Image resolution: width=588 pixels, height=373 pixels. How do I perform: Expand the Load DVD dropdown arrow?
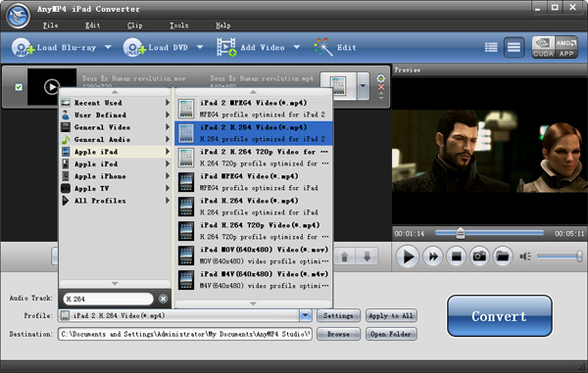click(200, 47)
